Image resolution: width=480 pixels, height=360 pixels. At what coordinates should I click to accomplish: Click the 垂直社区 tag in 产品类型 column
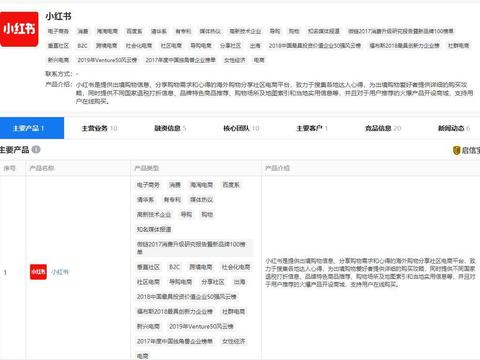tap(148, 267)
